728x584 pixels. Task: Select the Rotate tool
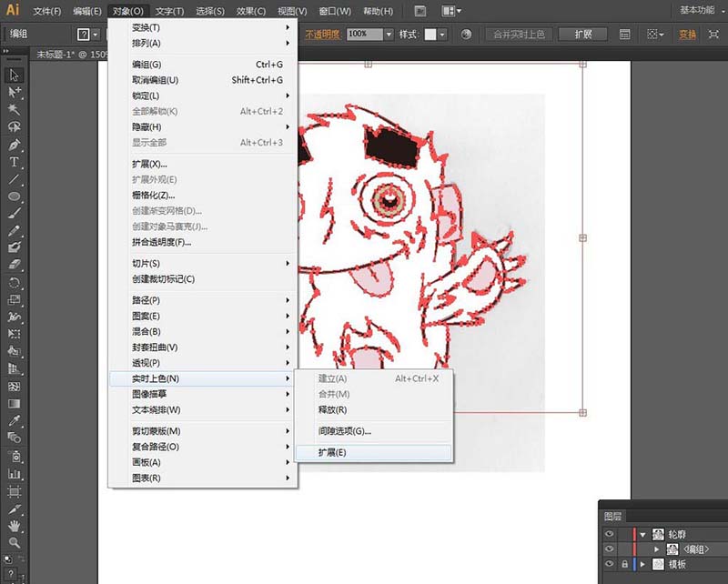click(14, 283)
